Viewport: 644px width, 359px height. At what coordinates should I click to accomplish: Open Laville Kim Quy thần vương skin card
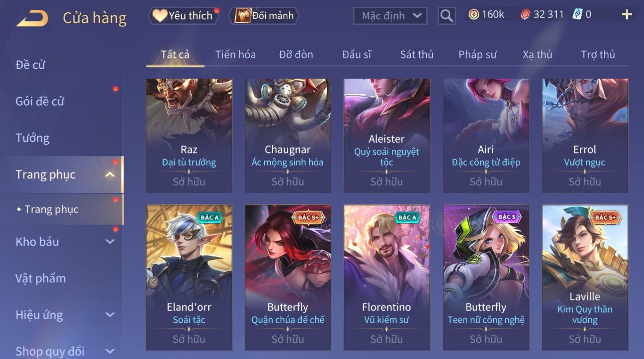click(x=585, y=278)
